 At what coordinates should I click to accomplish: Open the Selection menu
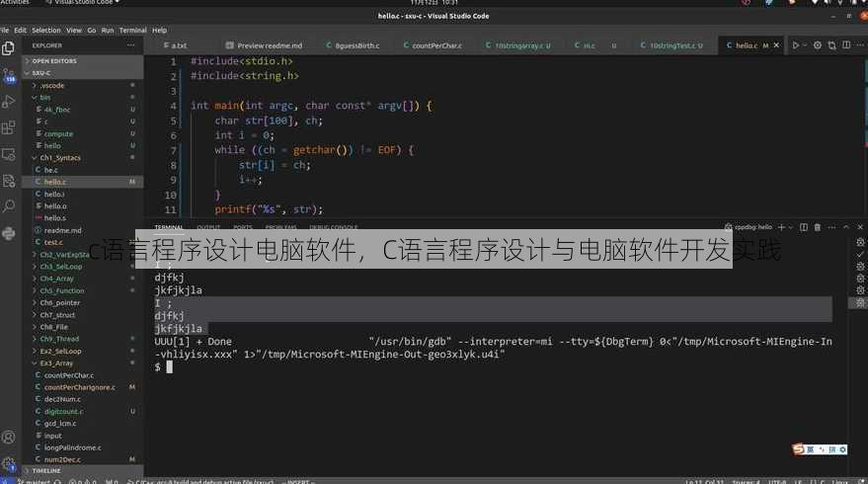coord(46,31)
